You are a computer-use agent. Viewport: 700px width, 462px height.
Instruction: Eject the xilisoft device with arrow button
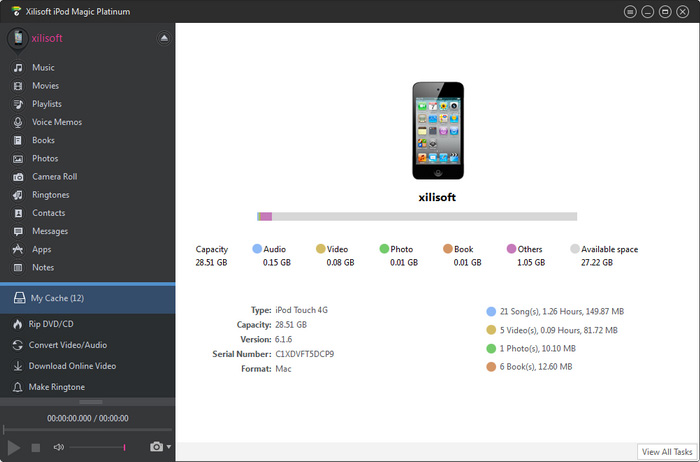tap(164, 38)
